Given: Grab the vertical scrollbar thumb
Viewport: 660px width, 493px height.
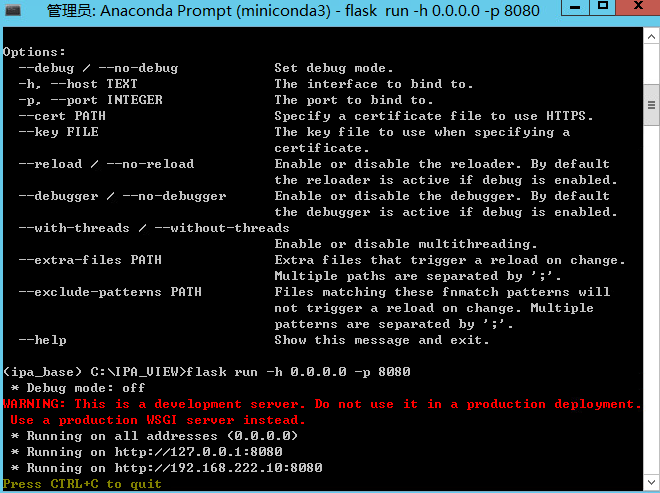Looking at the screenshot, I should click(651, 105).
